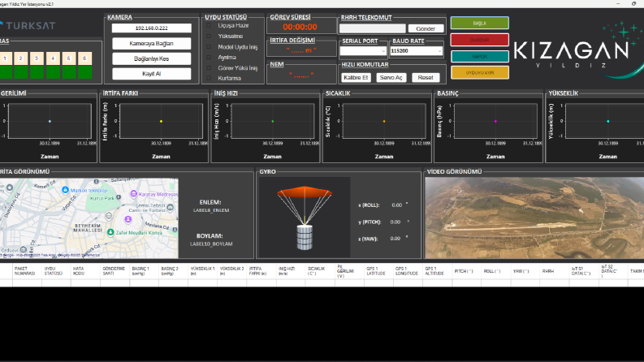Click the GPS 1 LONGITUDE column header
This screenshot has width=644, height=362.
(x=408, y=271)
